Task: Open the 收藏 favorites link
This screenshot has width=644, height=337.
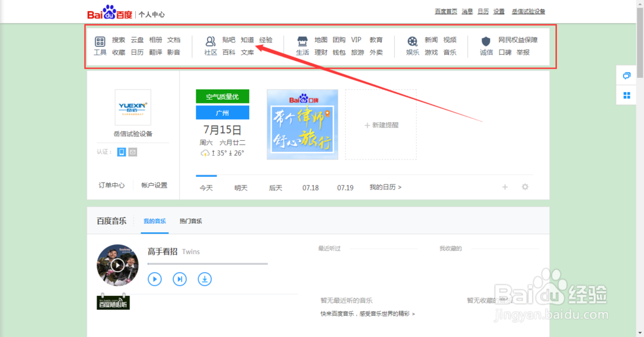Action: point(118,53)
